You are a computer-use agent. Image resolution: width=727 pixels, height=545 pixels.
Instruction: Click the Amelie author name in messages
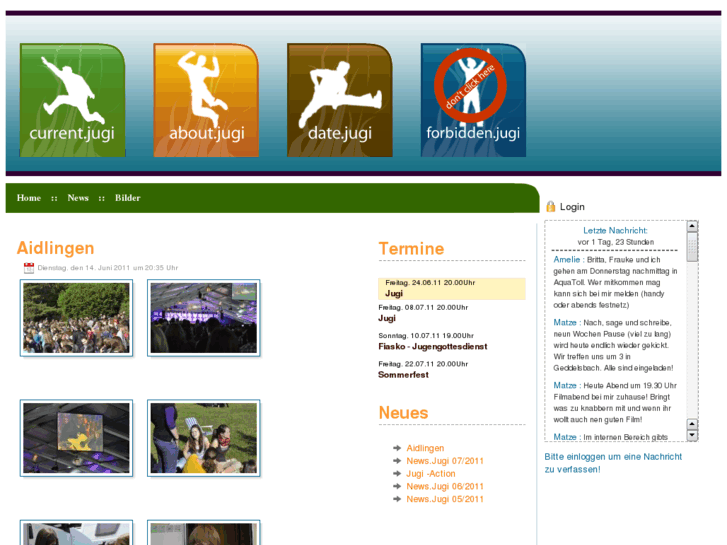[567, 260]
